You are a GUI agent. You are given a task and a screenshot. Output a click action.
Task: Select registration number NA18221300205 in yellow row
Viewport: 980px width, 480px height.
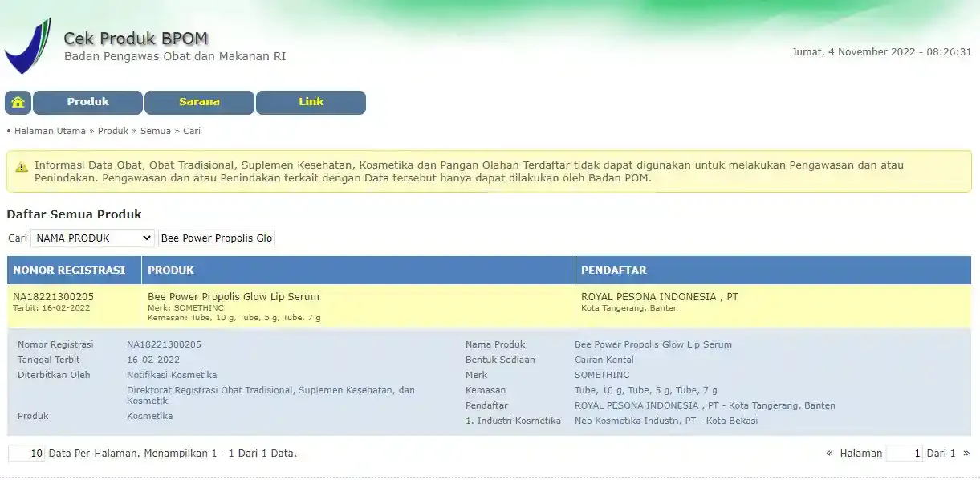tap(54, 297)
